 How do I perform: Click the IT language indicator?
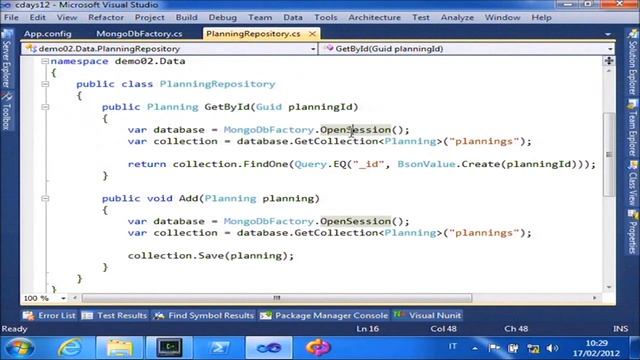pos(452,347)
